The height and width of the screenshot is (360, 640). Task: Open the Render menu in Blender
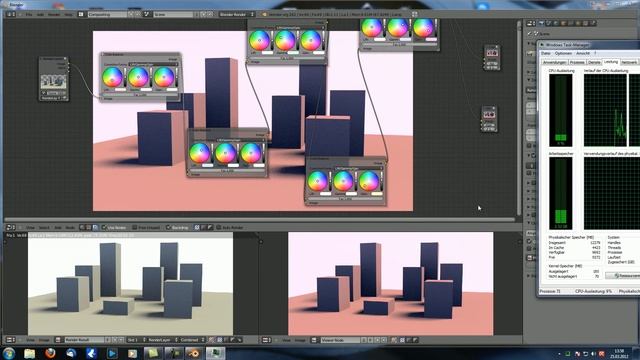click(54, 14)
